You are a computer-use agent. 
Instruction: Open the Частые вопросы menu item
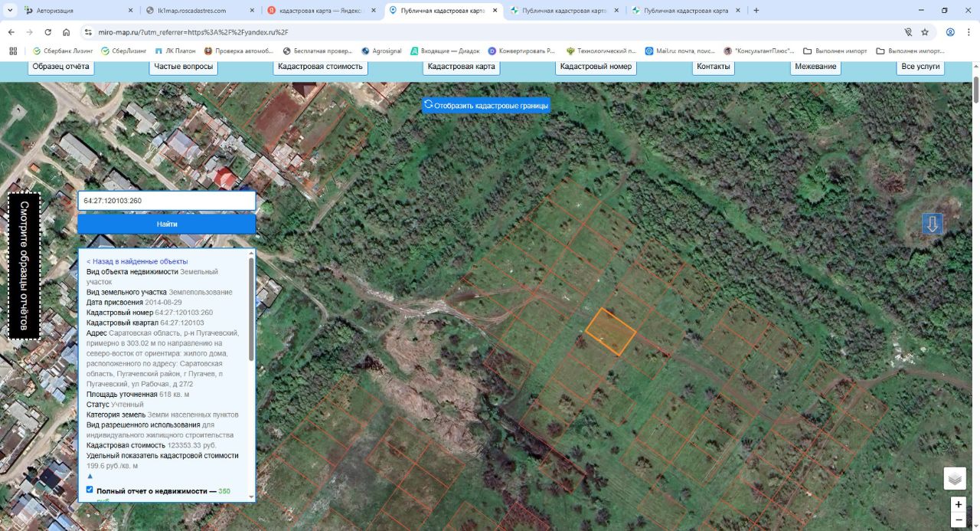click(184, 67)
